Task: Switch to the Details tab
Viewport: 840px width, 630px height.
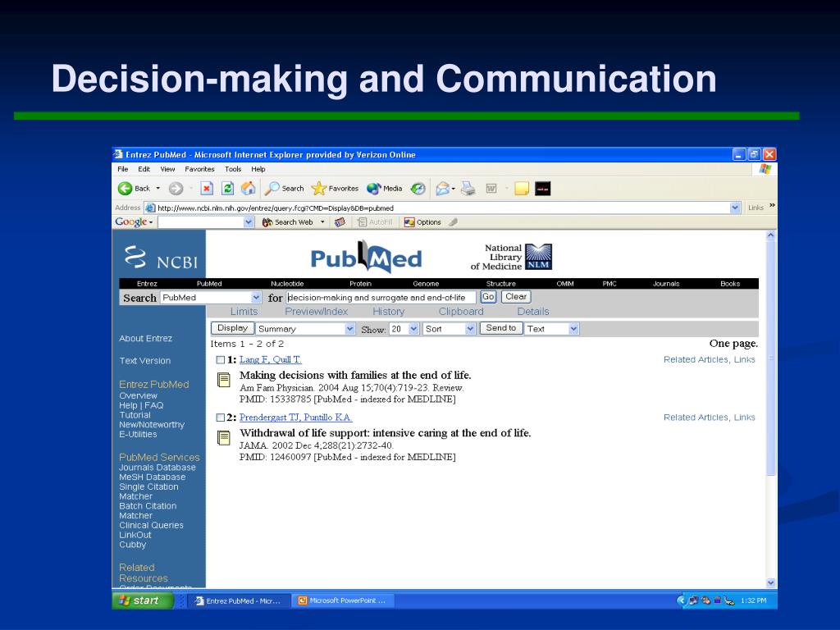Action: click(533, 311)
